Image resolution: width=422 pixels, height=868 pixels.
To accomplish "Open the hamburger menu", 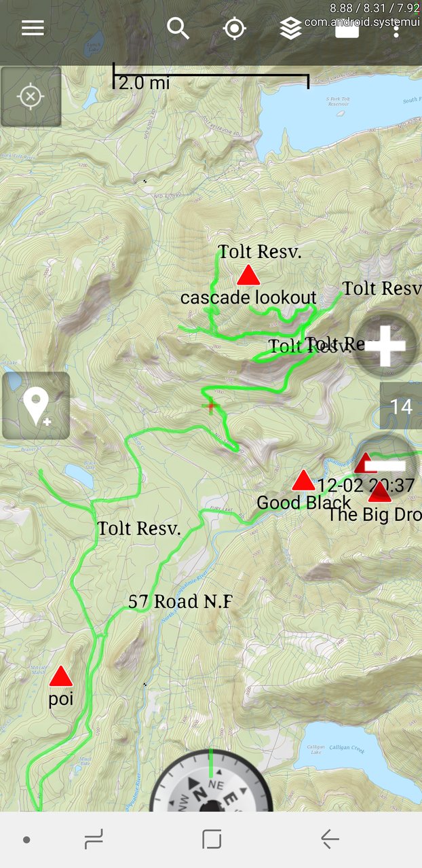I will click(x=33, y=28).
